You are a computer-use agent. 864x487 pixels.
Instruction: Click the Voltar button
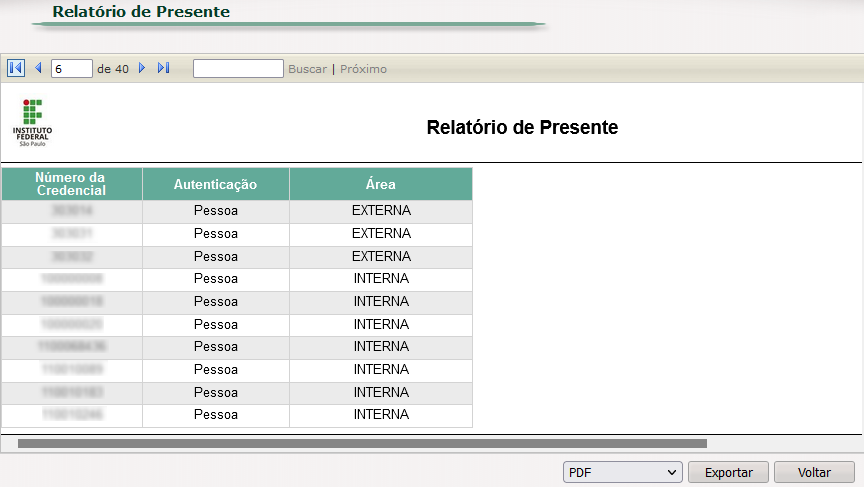[x=814, y=472]
